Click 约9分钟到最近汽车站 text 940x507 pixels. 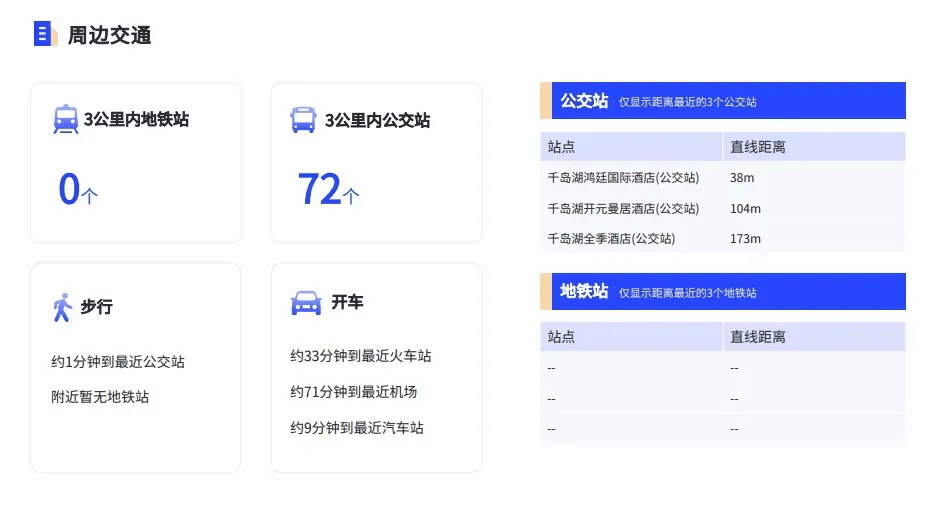357,428
